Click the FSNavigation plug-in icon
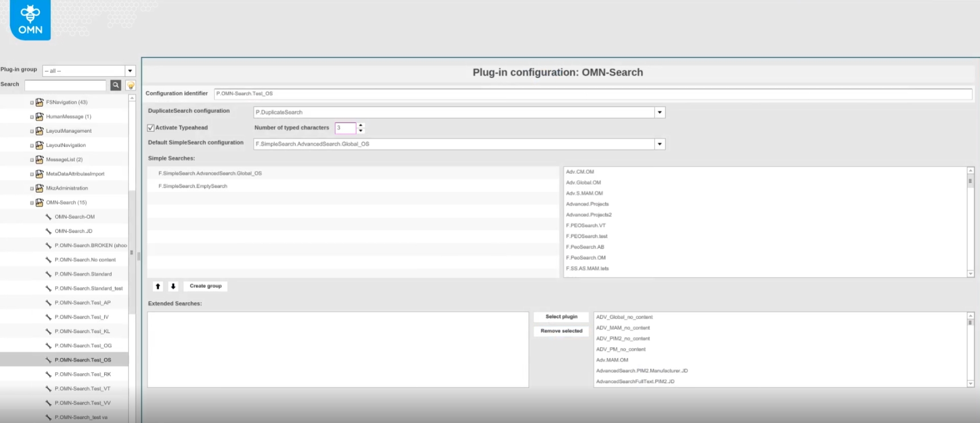Viewport: 980px width, 423px height. pos(39,103)
